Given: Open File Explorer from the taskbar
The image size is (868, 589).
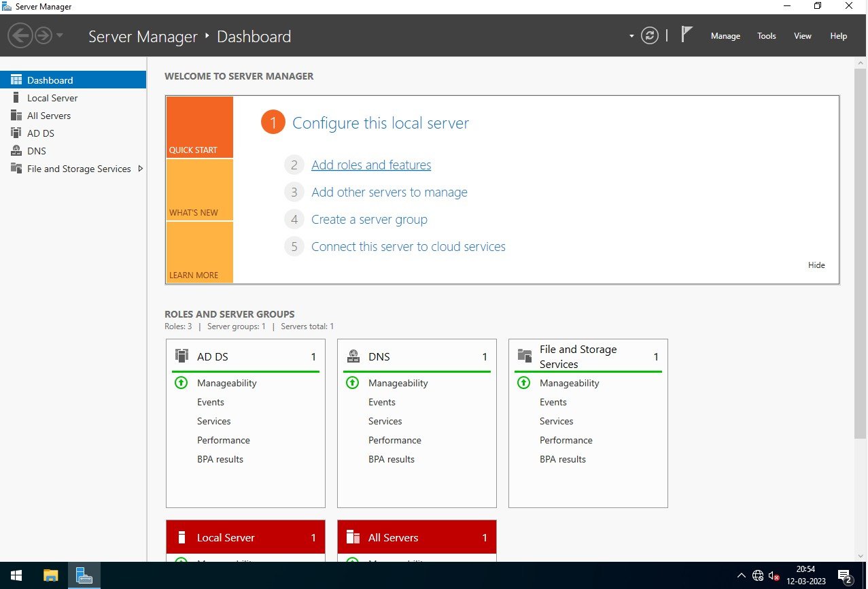Looking at the screenshot, I should pyautogui.click(x=51, y=575).
